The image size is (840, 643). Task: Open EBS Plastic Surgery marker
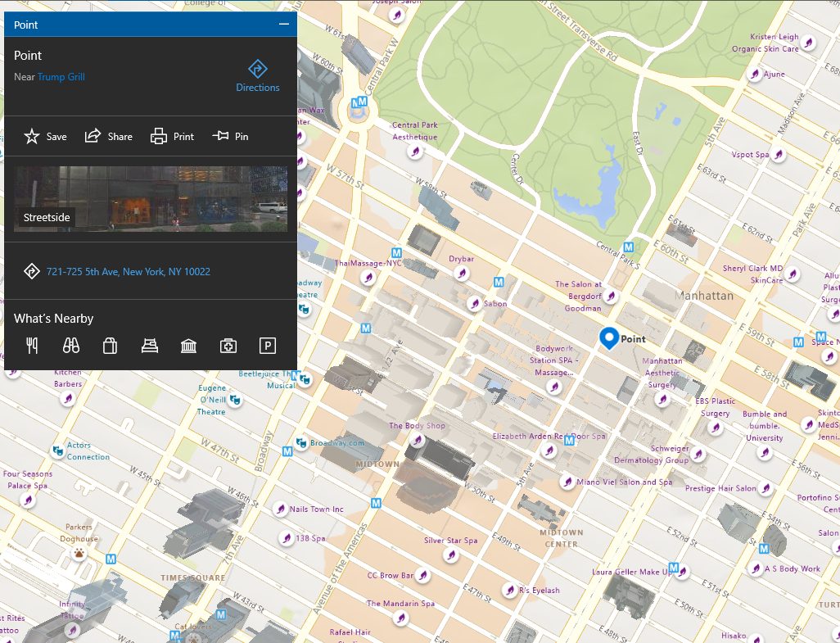[x=716, y=428]
